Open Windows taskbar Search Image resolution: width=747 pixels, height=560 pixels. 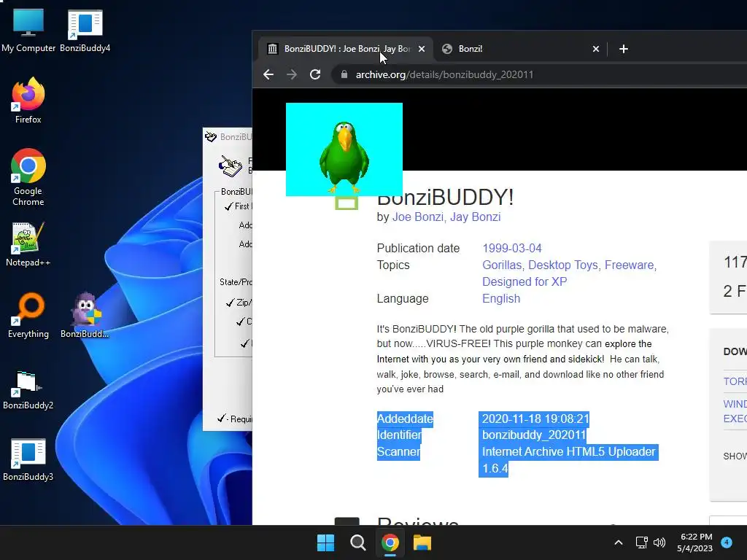coord(357,542)
